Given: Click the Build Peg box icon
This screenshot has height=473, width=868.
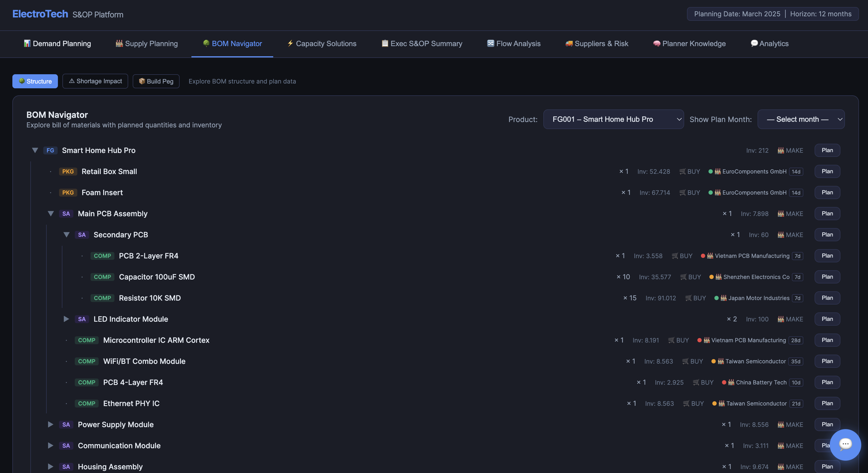Looking at the screenshot, I should click(142, 81).
